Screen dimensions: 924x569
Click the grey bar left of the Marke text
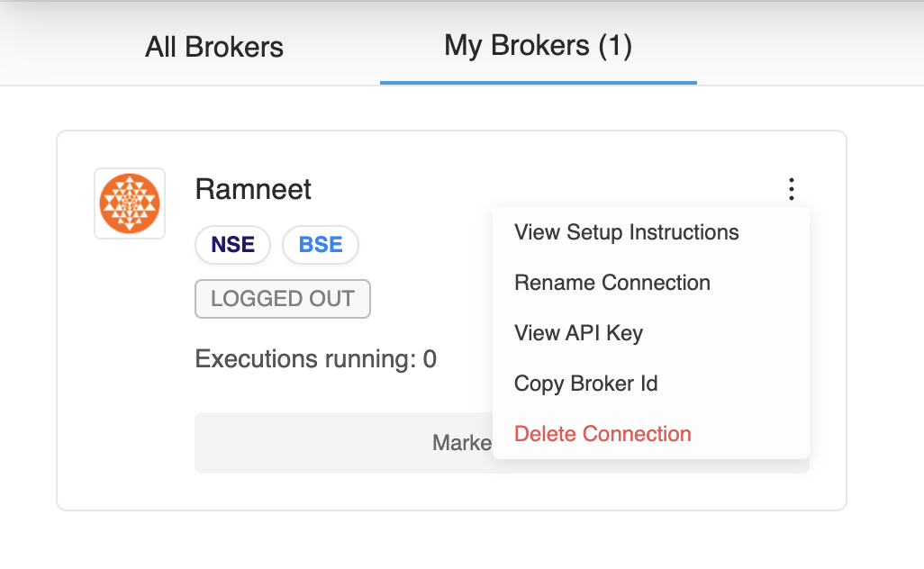click(313, 443)
